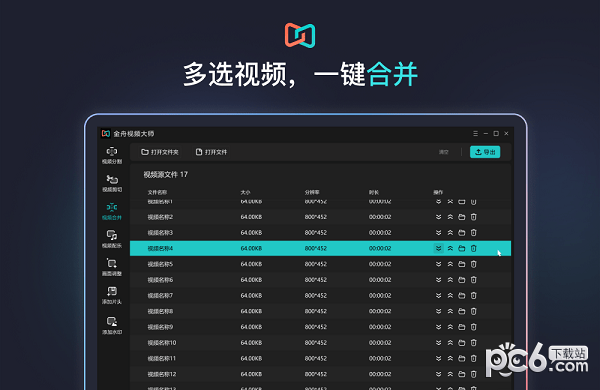Viewport: 600px width, 390px height.
Task: Open the folder for 视频名称5
Action: [461, 264]
